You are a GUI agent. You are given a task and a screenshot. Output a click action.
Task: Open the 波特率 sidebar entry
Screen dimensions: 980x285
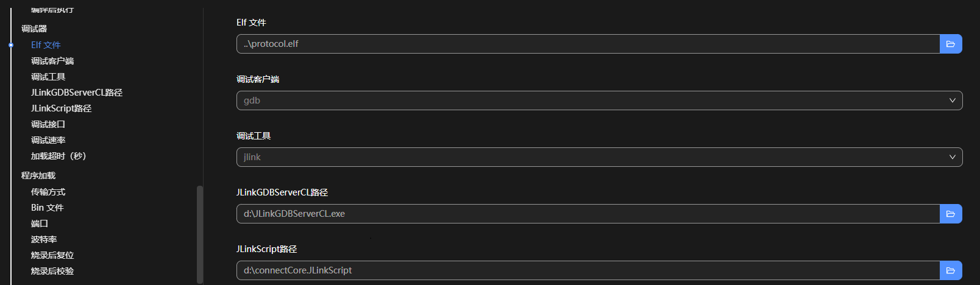point(44,239)
